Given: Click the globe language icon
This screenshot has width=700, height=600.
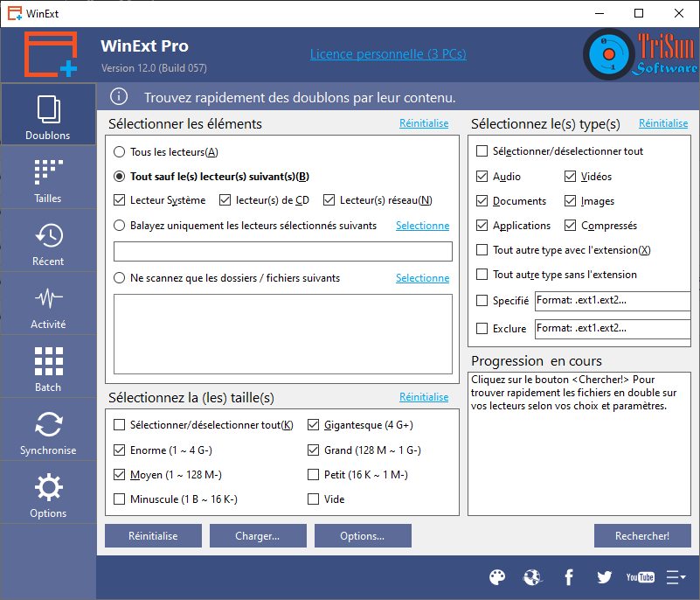Looking at the screenshot, I should point(532,577).
